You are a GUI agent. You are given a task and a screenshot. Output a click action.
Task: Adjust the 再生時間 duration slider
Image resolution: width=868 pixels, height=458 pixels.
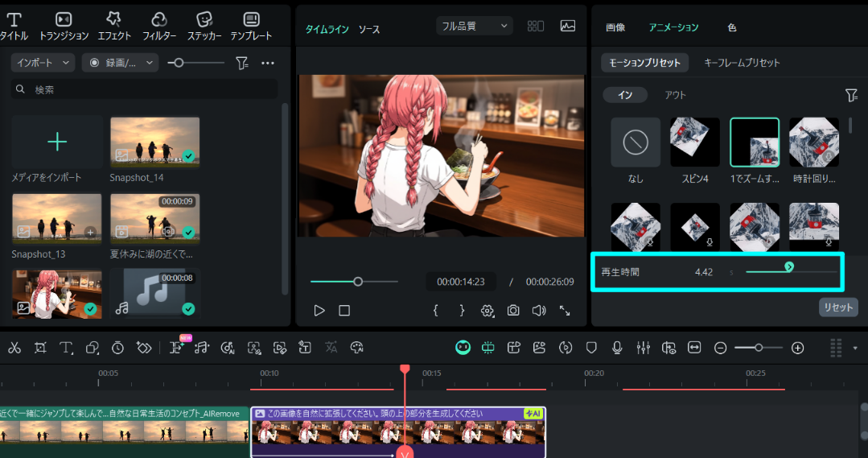pyautogui.click(x=792, y=271)
